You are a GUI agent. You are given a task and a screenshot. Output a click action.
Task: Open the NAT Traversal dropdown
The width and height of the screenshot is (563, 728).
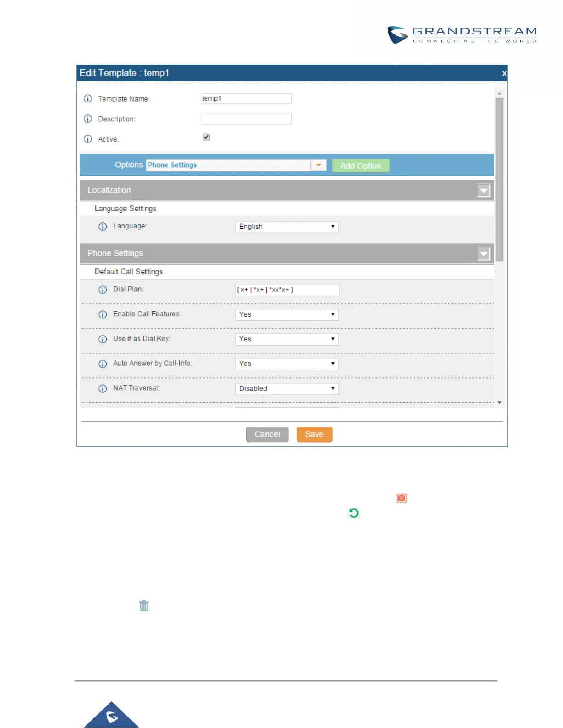pyautogui.click(x=287, y=389)
